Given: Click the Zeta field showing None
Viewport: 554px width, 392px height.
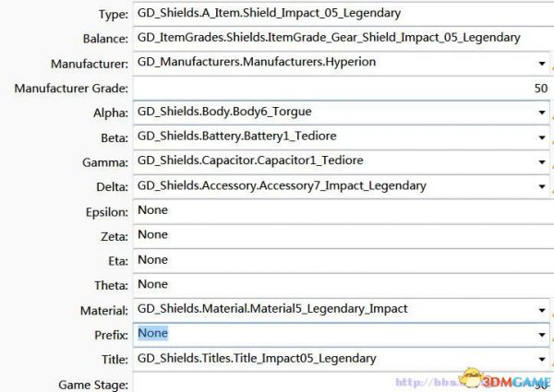Looking at the screenshot, I should [343, 236].
